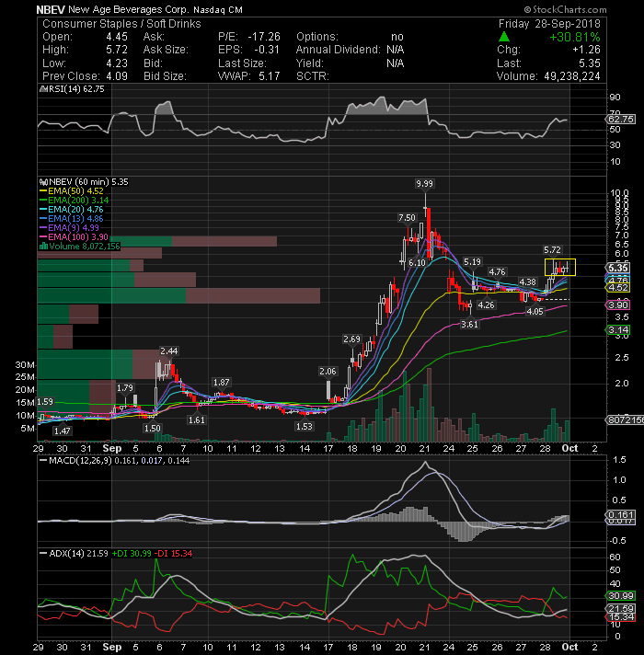Click the 8072156 volume axis tag
Image resolution: width=644 pixels, height=655 pixels.
pos(625,420)
